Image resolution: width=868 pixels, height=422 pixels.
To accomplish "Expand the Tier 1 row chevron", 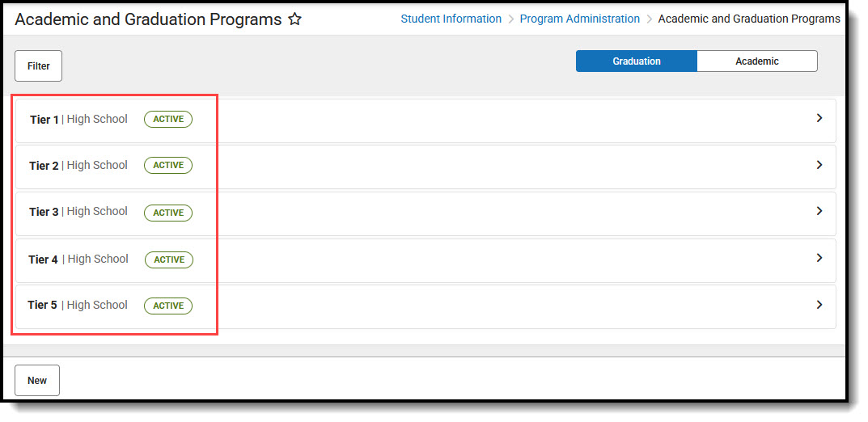I will click(x=819, y=118).
